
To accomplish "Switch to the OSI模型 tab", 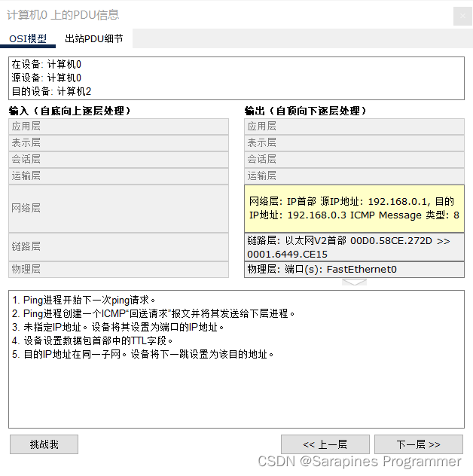I will 28,38.
